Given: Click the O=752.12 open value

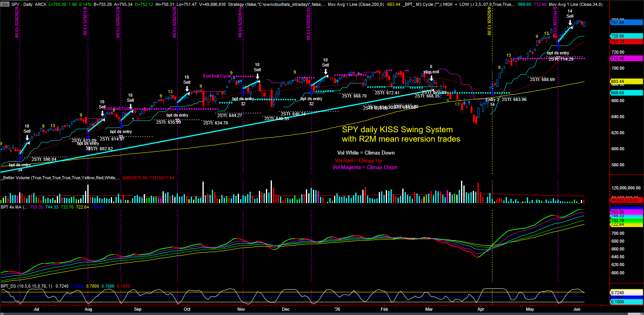Looking at the screenshot, I should coord(144,4).
